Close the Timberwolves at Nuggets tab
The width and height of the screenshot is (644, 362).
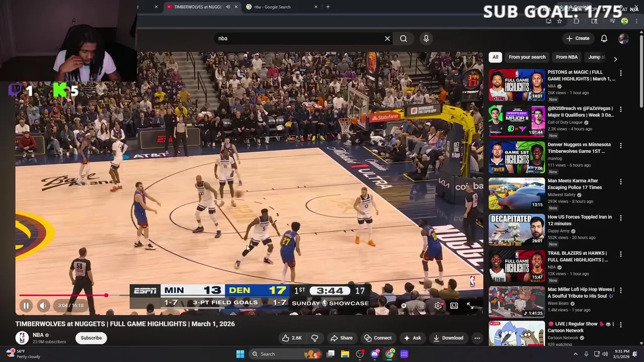point(236,7)
